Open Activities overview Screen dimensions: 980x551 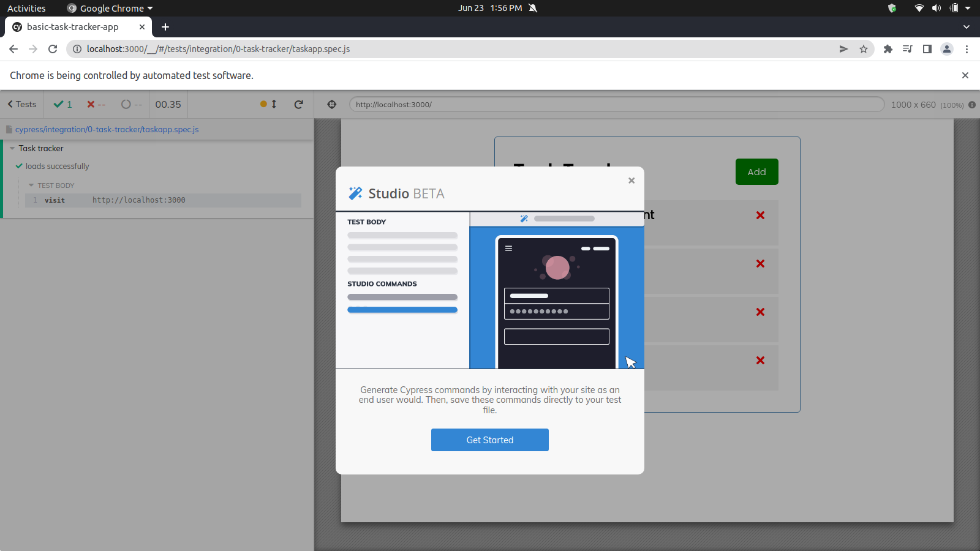(26, 8)
